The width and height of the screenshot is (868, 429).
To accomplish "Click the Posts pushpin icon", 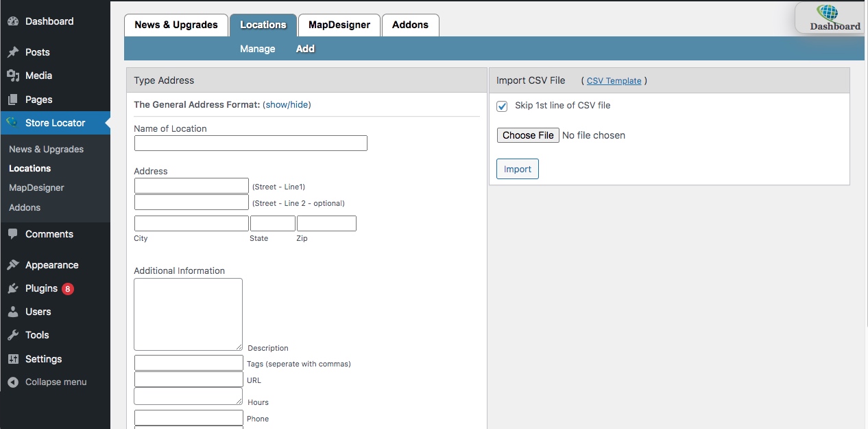I will click(13, 52).
